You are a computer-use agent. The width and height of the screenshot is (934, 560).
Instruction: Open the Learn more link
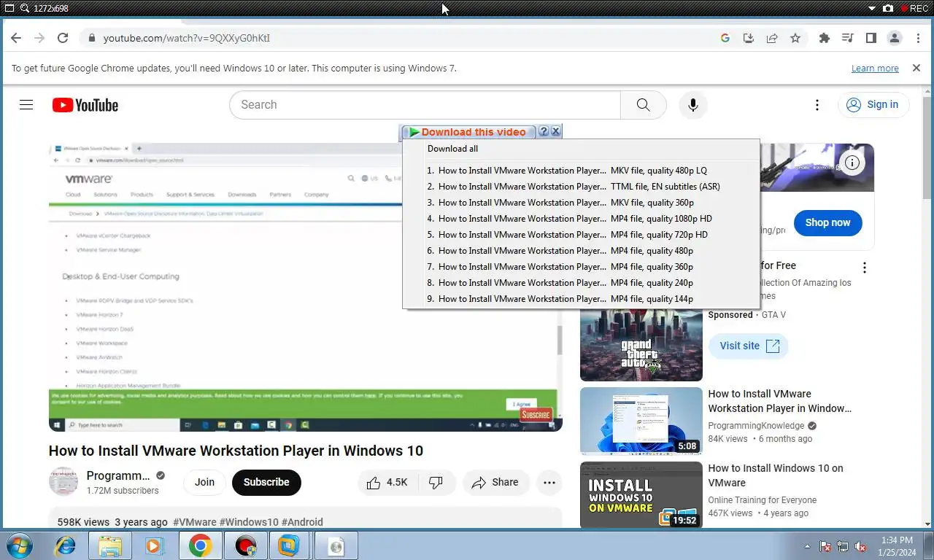pos(875,68)
